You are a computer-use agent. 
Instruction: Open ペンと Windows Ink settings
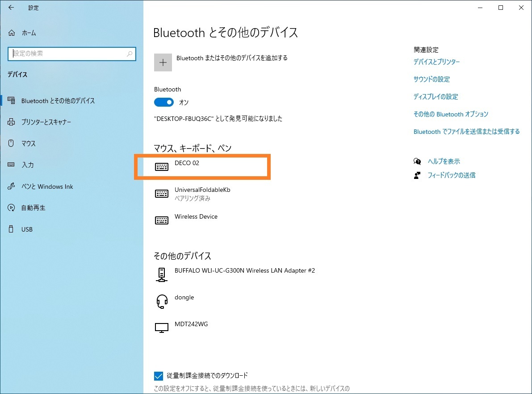point(47,187)
